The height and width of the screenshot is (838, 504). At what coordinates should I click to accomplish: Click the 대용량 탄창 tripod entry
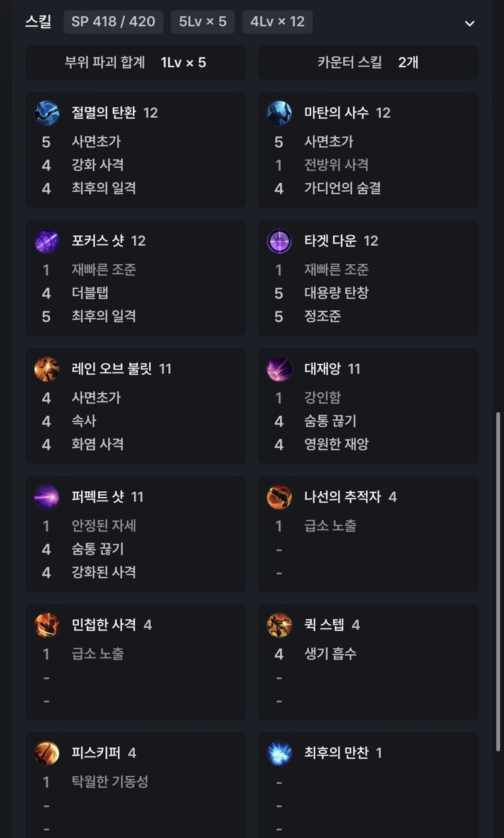(336, 293)
